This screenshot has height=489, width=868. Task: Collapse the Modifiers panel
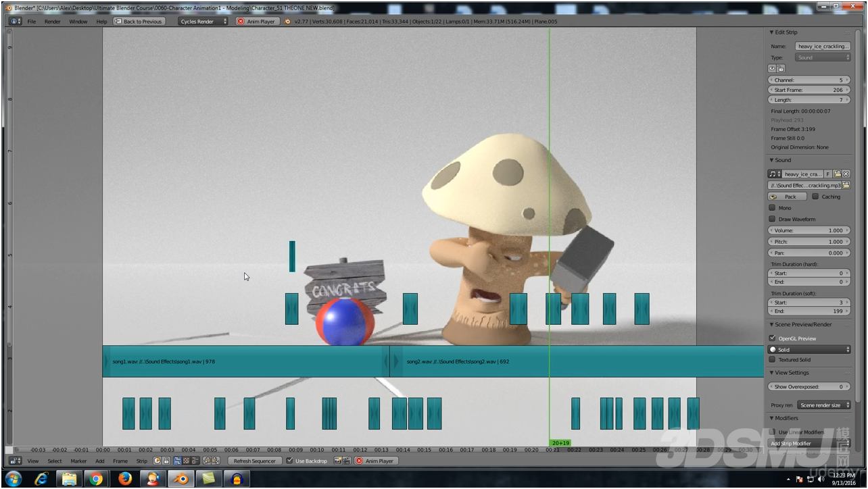[x=771, y=418]
